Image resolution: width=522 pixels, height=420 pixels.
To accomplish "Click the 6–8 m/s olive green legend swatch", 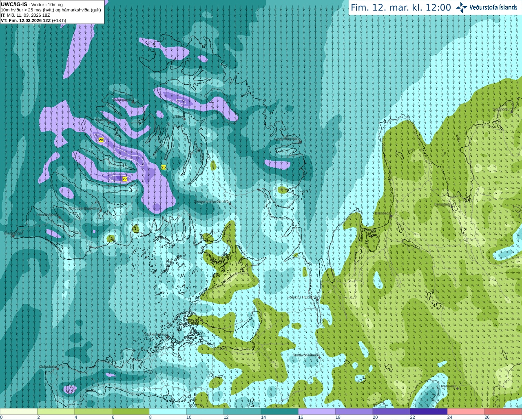I will pyautogui.click(x=130, y=411).
